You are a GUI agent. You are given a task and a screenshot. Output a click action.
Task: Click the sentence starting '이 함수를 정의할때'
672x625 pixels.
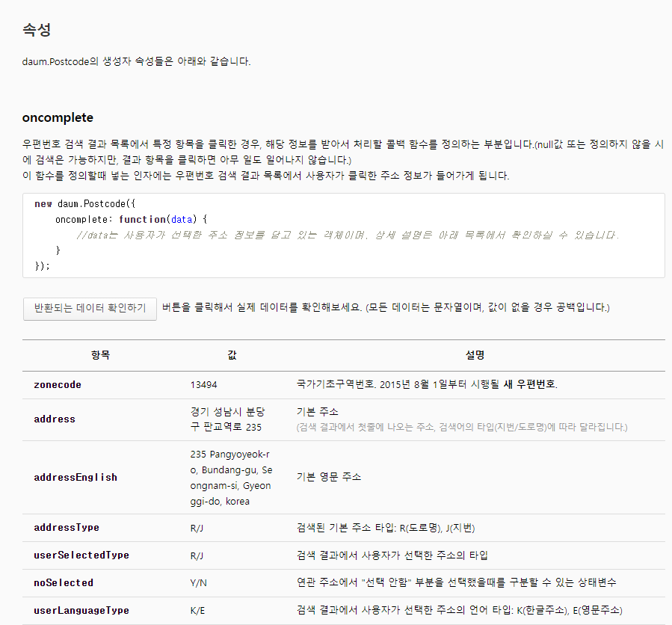pos(265,176)
